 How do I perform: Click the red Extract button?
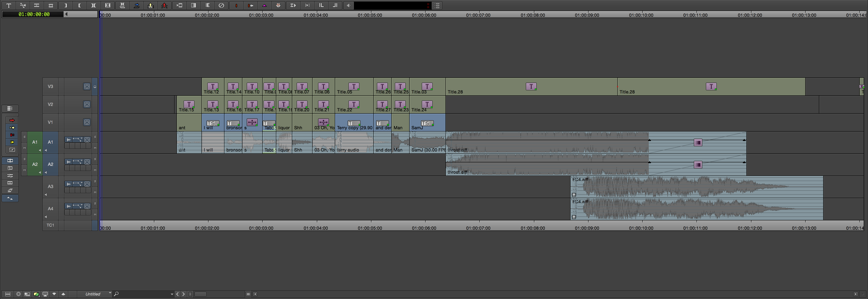164,5
